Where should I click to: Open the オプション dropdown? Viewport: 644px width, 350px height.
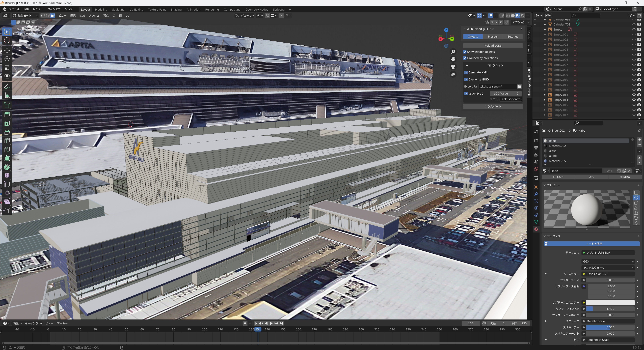click(x=521, y=22)
